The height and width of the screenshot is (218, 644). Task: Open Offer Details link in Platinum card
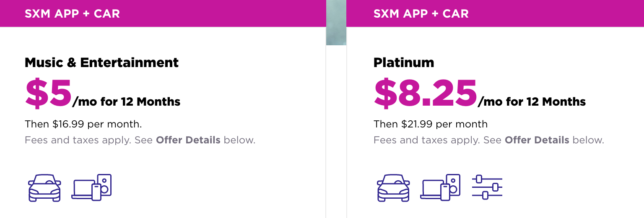pyautogui.click(x=537, y=140)
